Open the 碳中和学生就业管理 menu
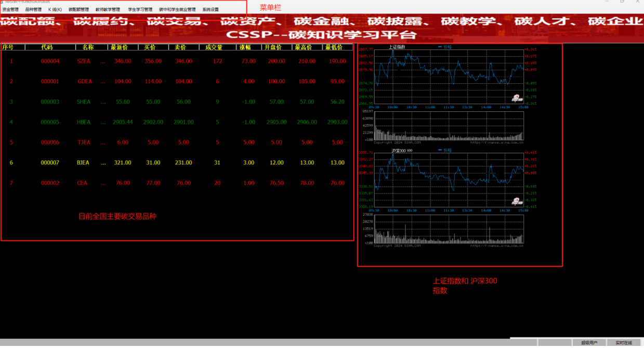This screenshot has height=348, width=644. [x=177, y=9]
